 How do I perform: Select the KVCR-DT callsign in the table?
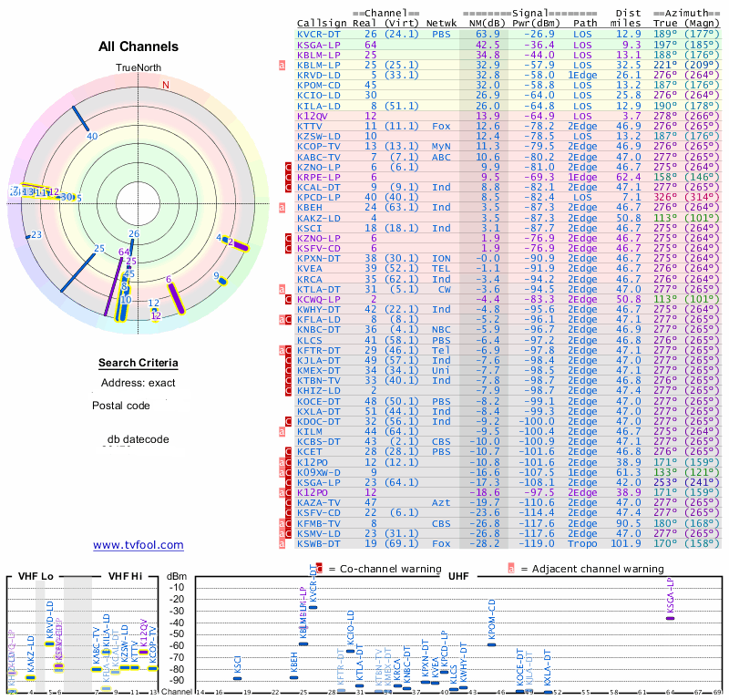point(317,34)
